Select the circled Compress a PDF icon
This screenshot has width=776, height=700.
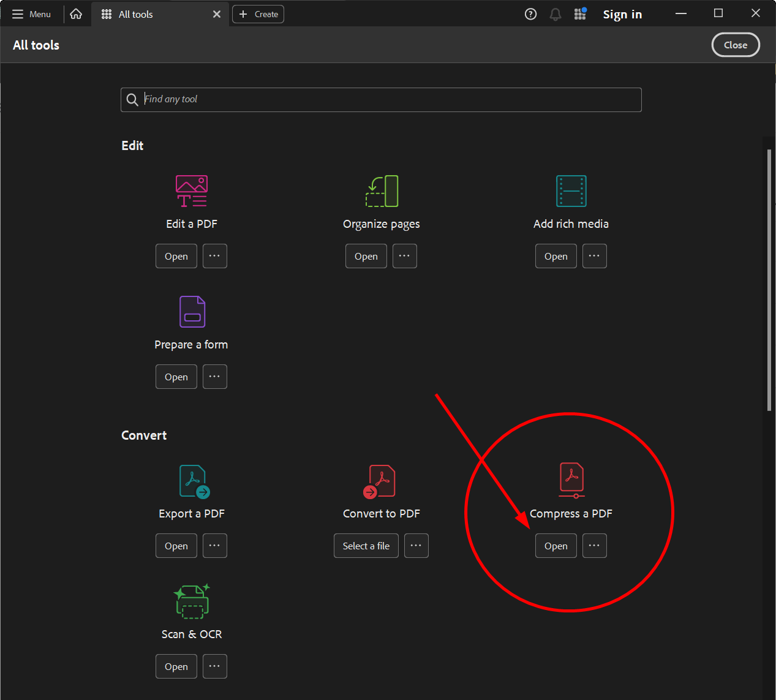(x=571, y=480)
